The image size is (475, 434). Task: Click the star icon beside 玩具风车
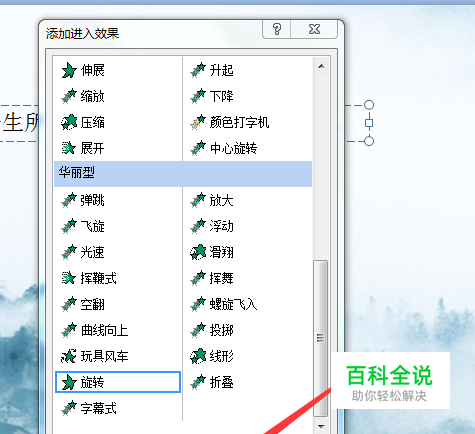tap(69, 356)
